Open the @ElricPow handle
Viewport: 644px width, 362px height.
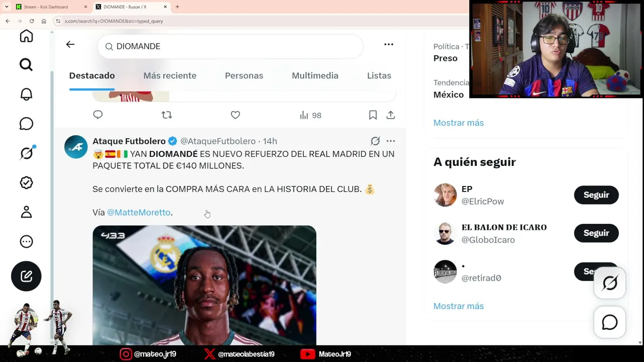coord(482,202)
